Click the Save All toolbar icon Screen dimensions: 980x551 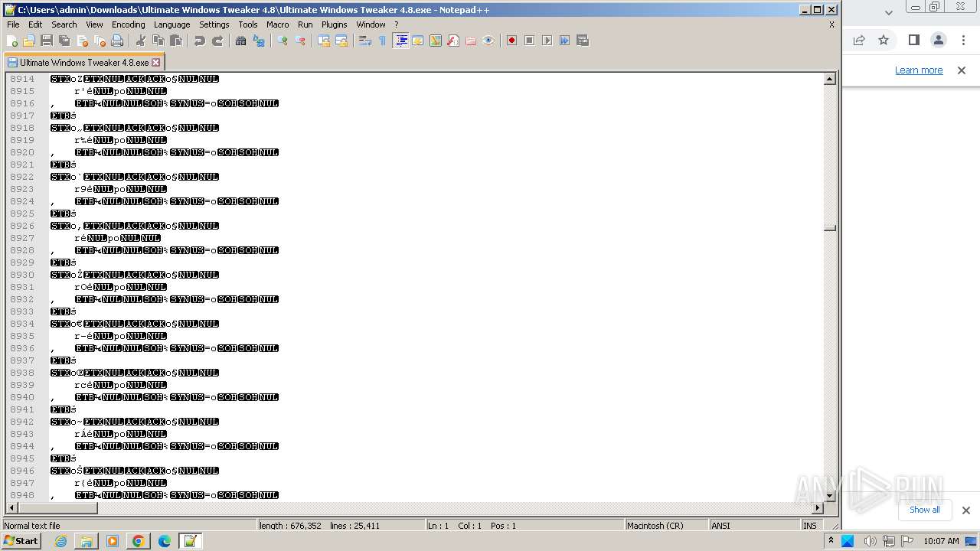coord(64,41)
